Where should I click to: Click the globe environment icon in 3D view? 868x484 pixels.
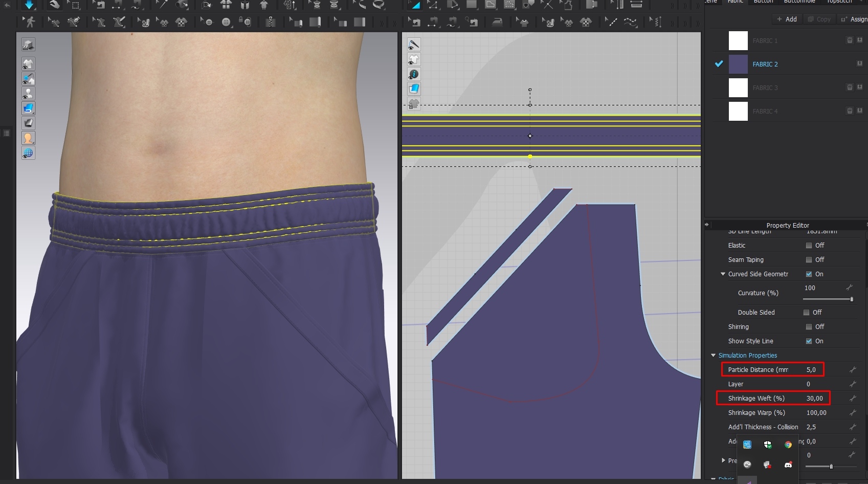(28, 153)
